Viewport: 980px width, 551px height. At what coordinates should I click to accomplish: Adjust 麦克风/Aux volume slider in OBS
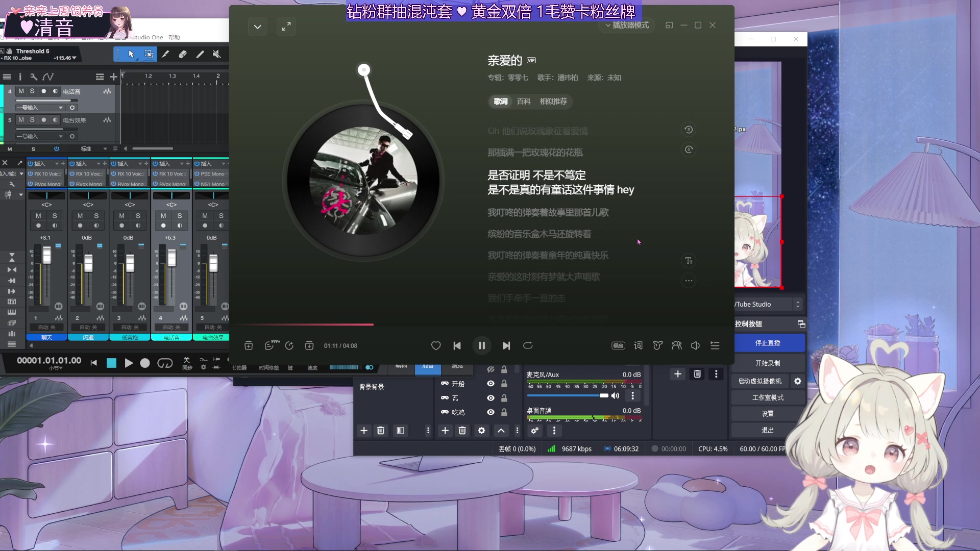pos(568,395)
